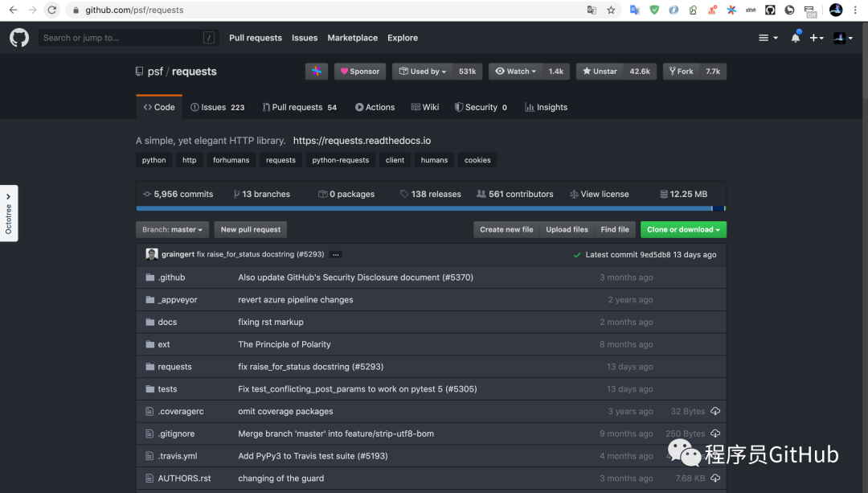
Task: Switch to the Pull requests tab
Action: tap(300, 108)
